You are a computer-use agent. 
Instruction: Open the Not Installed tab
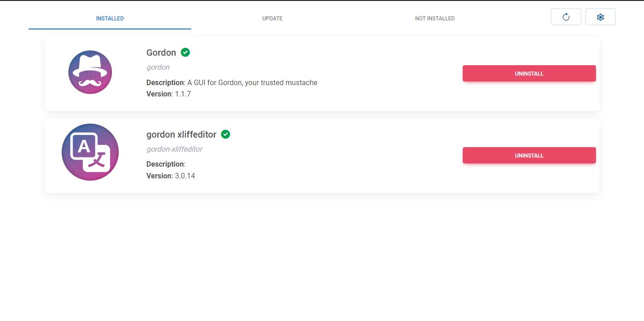[435, 19]
